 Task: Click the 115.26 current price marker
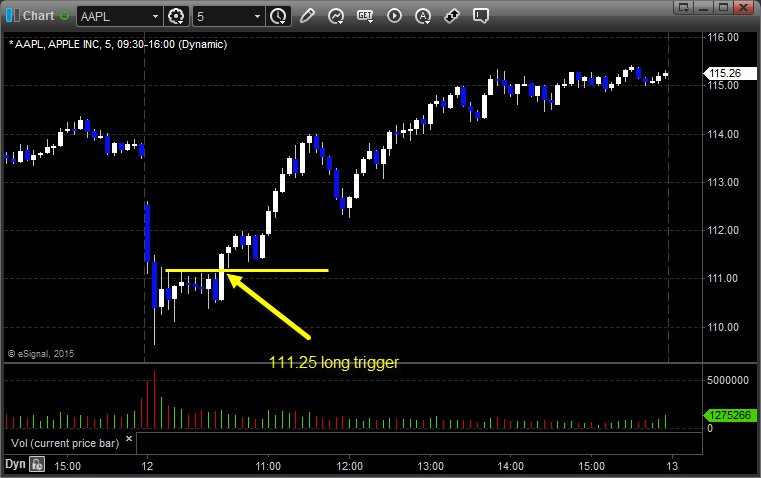pos(730,73)
